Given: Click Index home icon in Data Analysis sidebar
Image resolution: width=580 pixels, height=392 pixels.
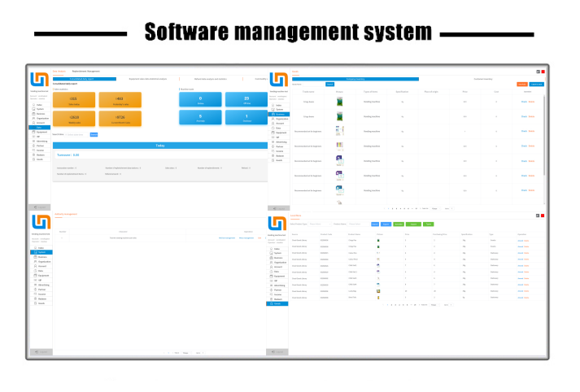Looking at the screenshot, I should [33, 105].
